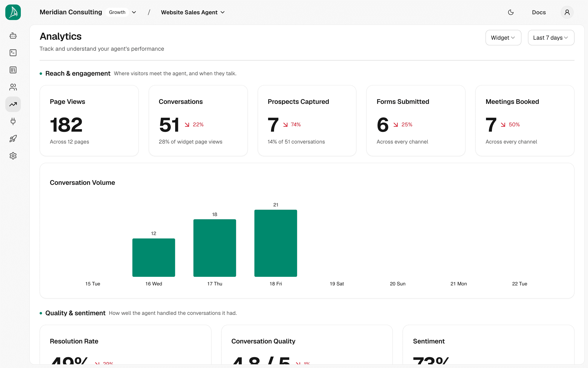Click the '25%' forms change indicator

403,125
